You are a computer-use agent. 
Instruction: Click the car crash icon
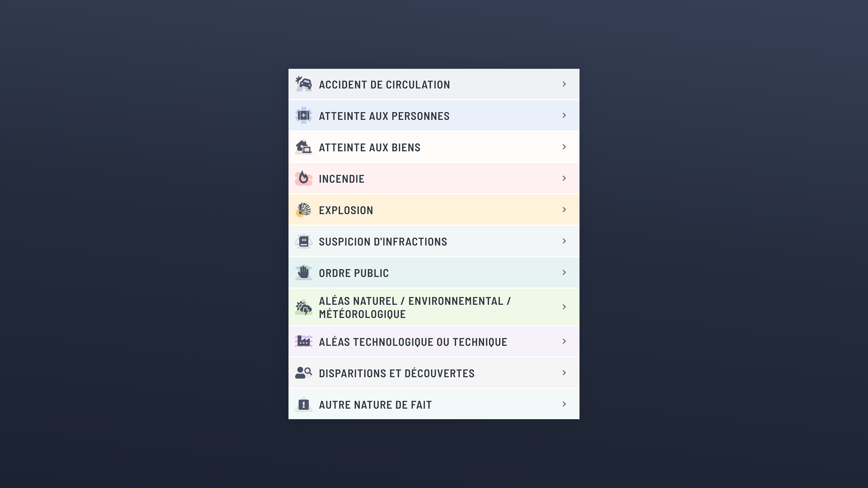304,84
